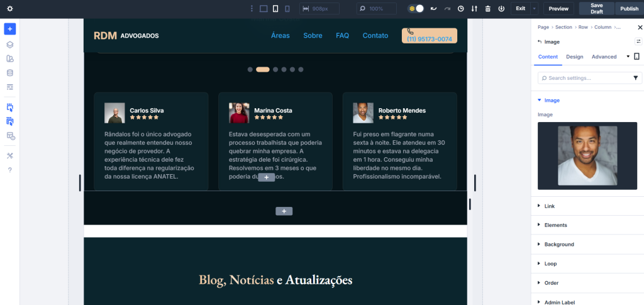Toggle light/dark theme switch
This screenshot has height=305, width=644.
point(416,9)
